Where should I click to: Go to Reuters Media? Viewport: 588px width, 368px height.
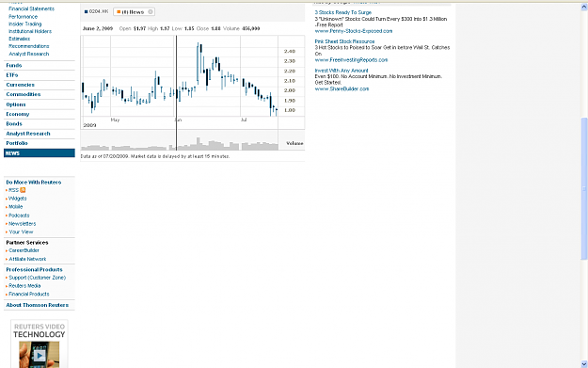24,286
